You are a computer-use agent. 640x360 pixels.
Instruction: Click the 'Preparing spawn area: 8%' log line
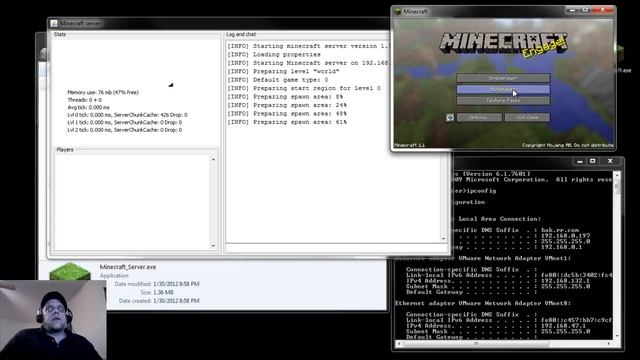pos(285,97)
